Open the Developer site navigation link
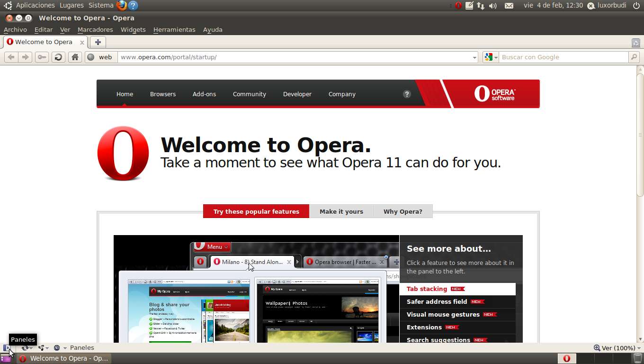 click(297, 94)
